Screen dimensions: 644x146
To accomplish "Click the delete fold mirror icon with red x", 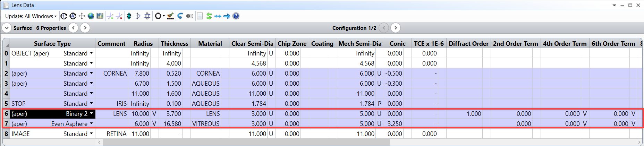I will coord(119,16).
